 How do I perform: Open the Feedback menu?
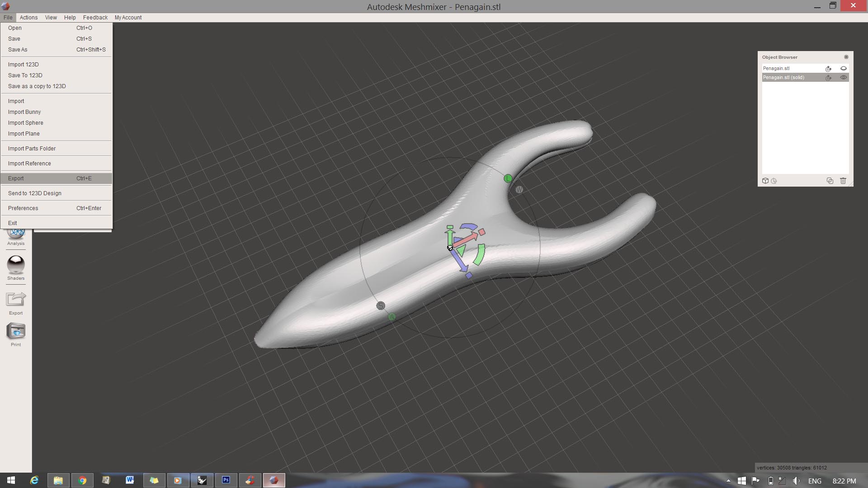pyautogui.click(x=95, y=18)
